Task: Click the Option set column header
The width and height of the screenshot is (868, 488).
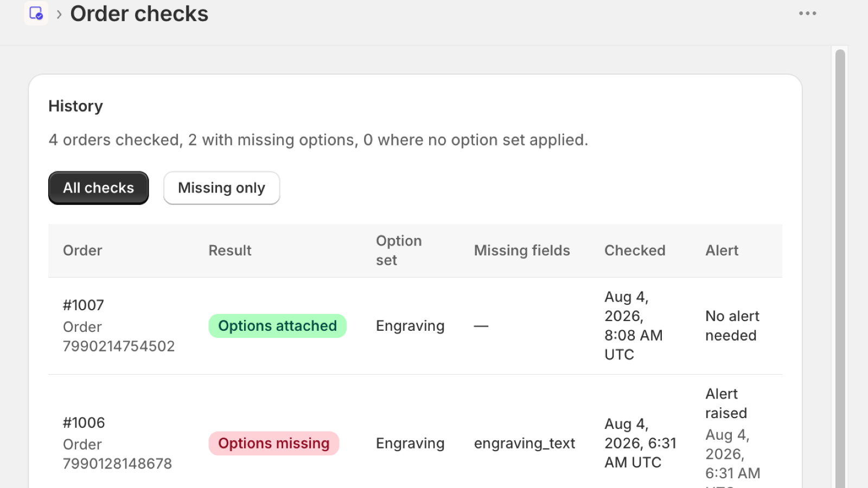Action: pyautogui.click(x=399, y=251)
